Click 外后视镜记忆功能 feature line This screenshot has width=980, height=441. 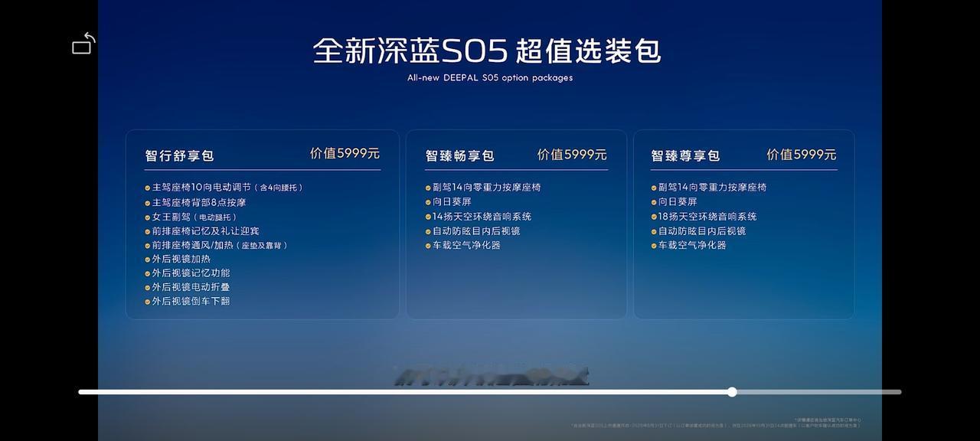[188, 273]
